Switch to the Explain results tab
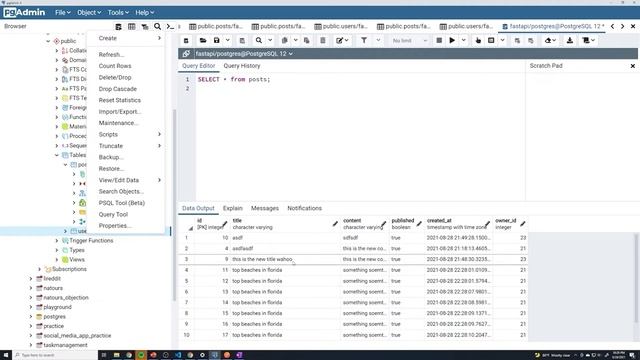 232,208
